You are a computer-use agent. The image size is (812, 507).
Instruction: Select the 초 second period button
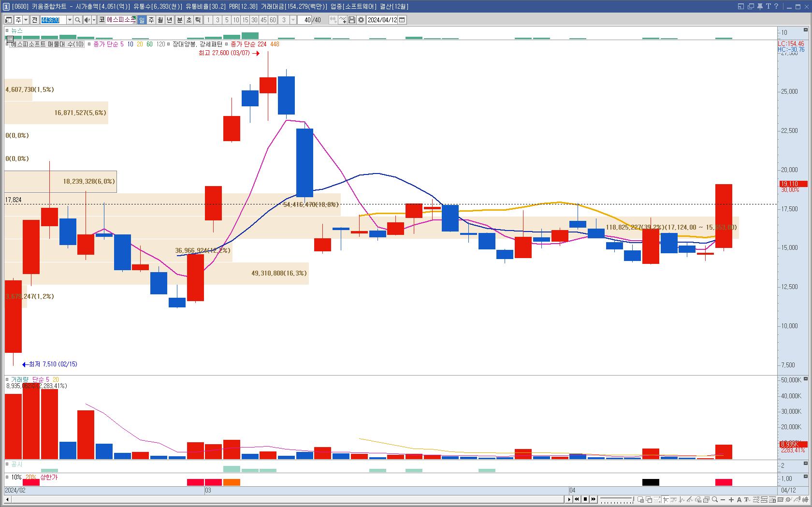coord(188,20)
